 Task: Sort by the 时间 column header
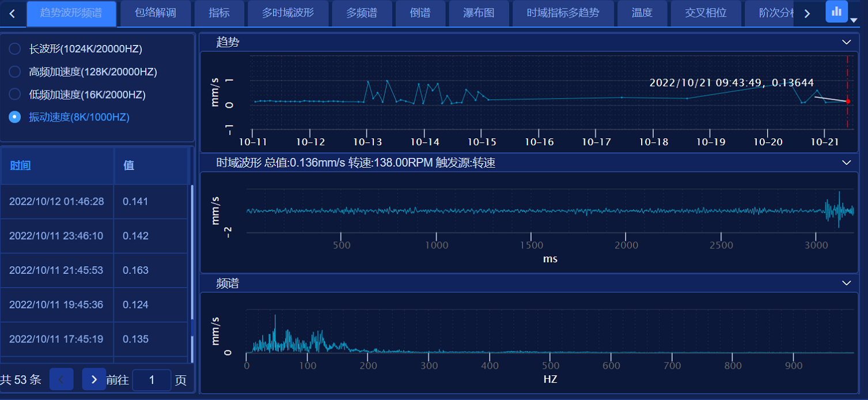pos(20,165)
